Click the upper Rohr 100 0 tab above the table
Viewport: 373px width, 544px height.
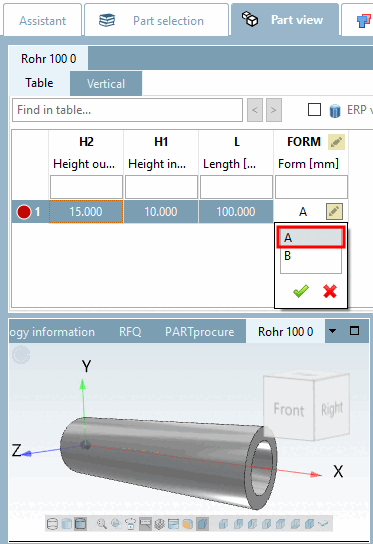pos(48,59)
